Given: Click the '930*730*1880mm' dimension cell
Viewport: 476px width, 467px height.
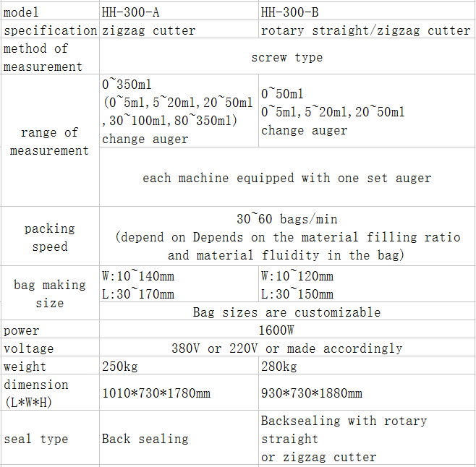Looking at the screenshot, I should pos(365,393).
